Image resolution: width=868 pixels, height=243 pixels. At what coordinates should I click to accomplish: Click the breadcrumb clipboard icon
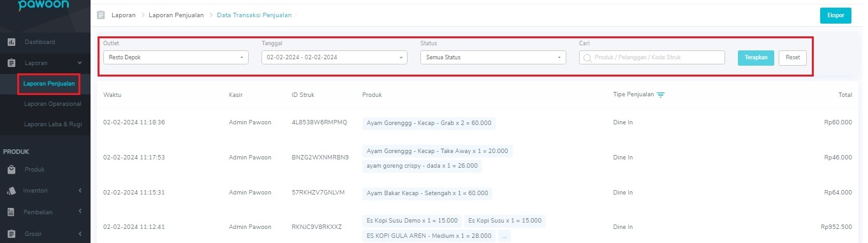tap(101, 15)
